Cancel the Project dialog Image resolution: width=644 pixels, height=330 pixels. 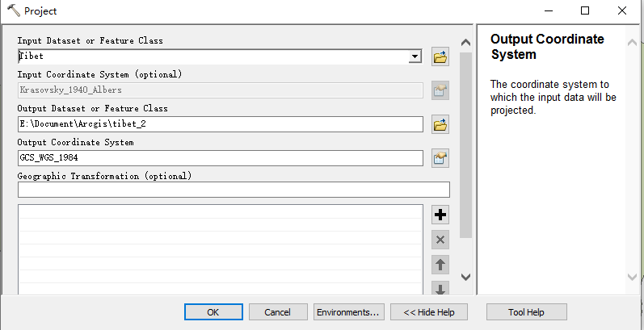click(278, 312)
